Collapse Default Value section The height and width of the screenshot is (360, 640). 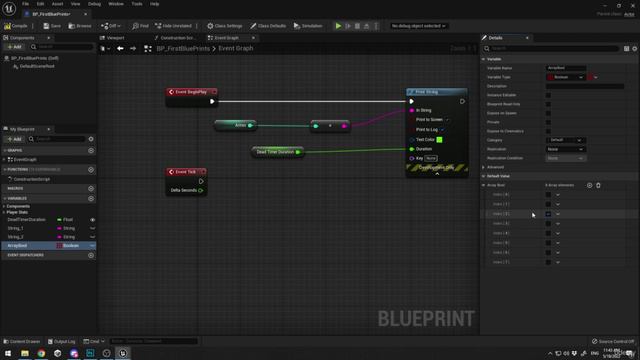483,176
